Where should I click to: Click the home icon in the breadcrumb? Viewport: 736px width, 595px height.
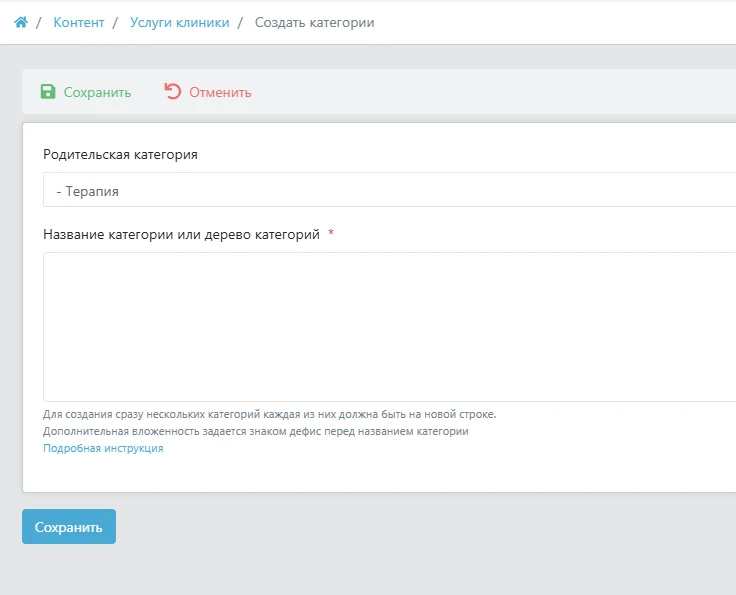pyautogui.click(x=20, y=22)
